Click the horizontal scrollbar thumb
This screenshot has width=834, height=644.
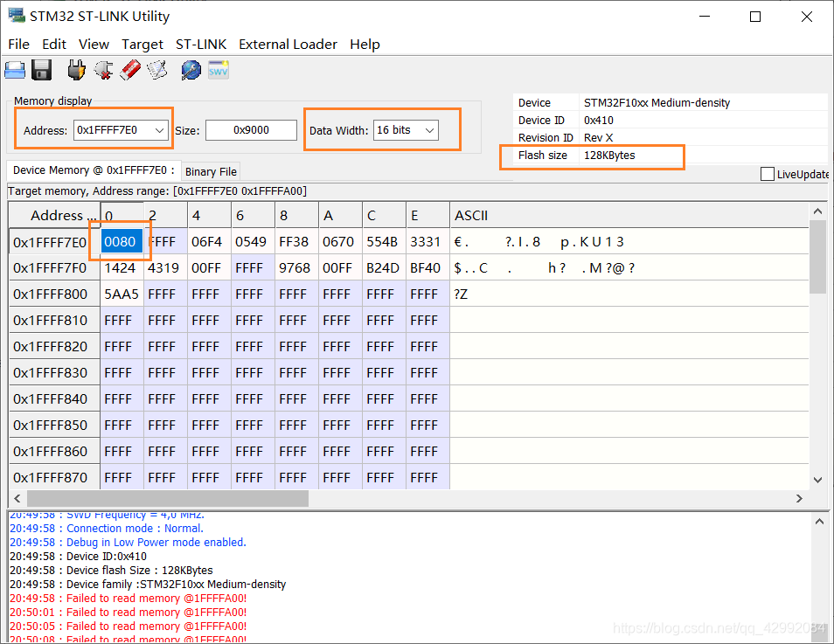(x=168, y=499)
